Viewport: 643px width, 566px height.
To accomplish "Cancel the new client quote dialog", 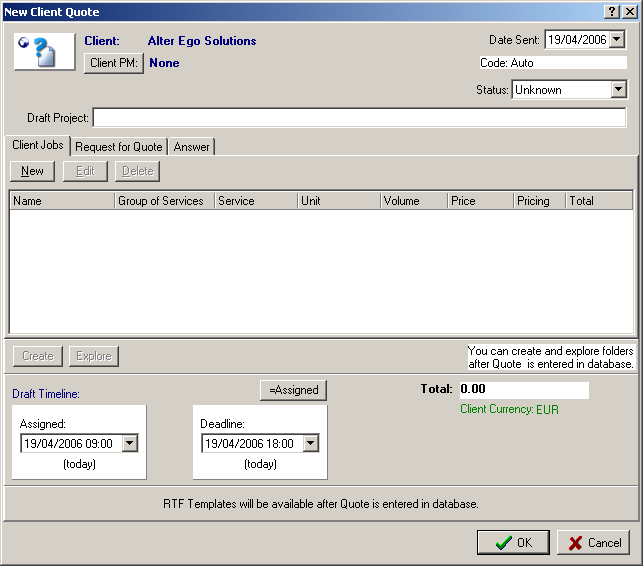I will [x=593, y=542].
